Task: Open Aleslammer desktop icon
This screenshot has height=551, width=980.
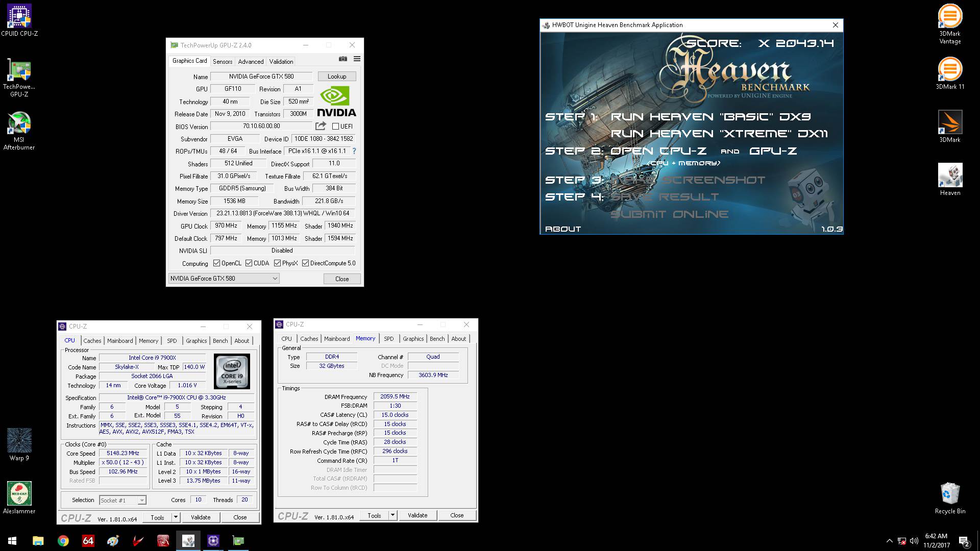Action: pos(19,498)
